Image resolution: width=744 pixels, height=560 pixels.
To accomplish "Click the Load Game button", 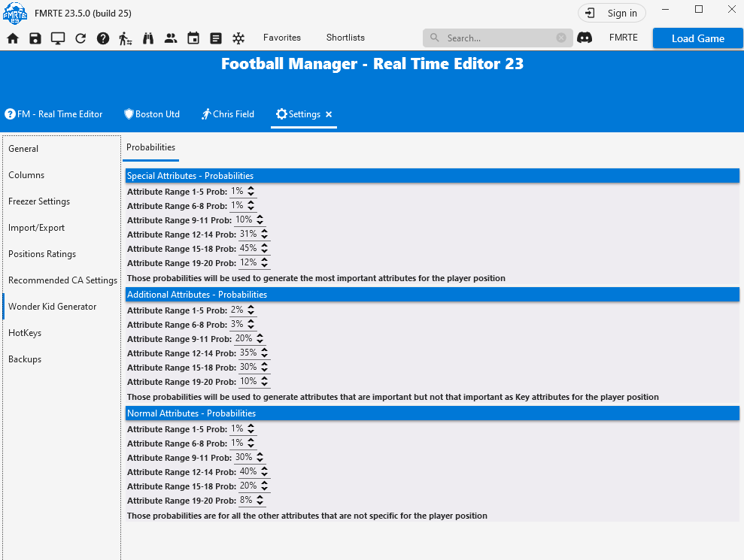I will pos(697,38).
